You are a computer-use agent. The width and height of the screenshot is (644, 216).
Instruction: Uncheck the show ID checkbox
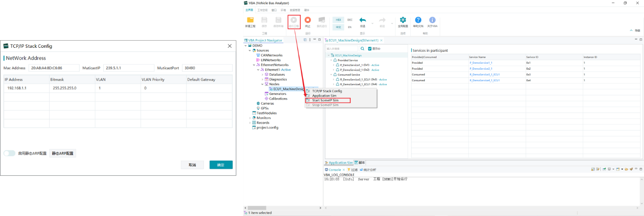(x=370, y=49)
